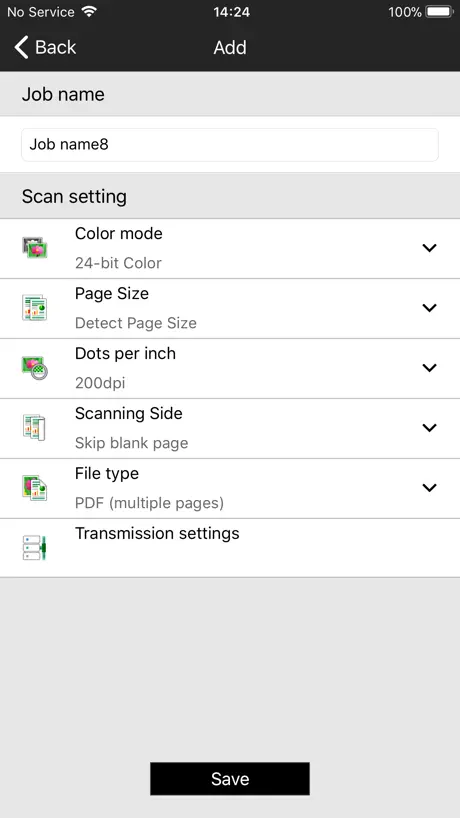
Task: Tap the File type document icon
Action: tap(35, 487)
